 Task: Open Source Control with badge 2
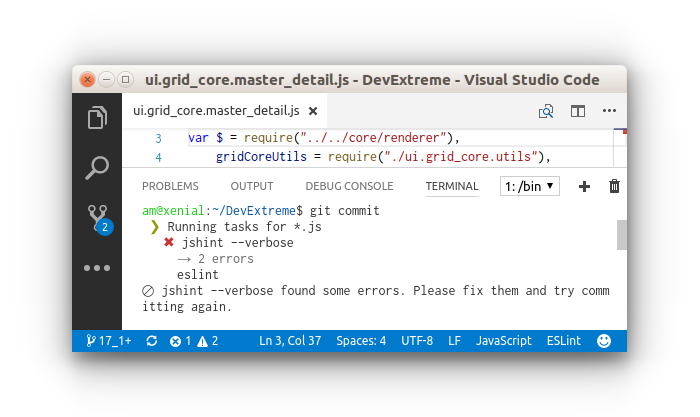[97, 218]
